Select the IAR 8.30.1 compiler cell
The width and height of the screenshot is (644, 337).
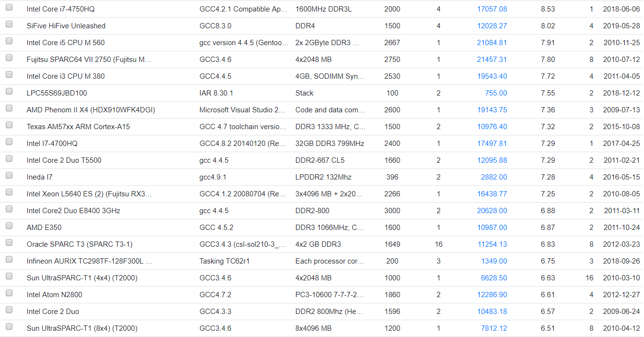216,93
